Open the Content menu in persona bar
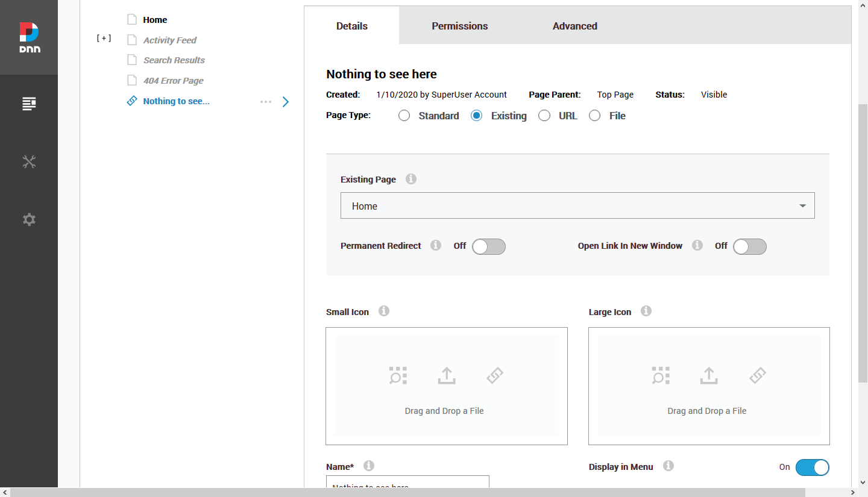 coord(29,104)
